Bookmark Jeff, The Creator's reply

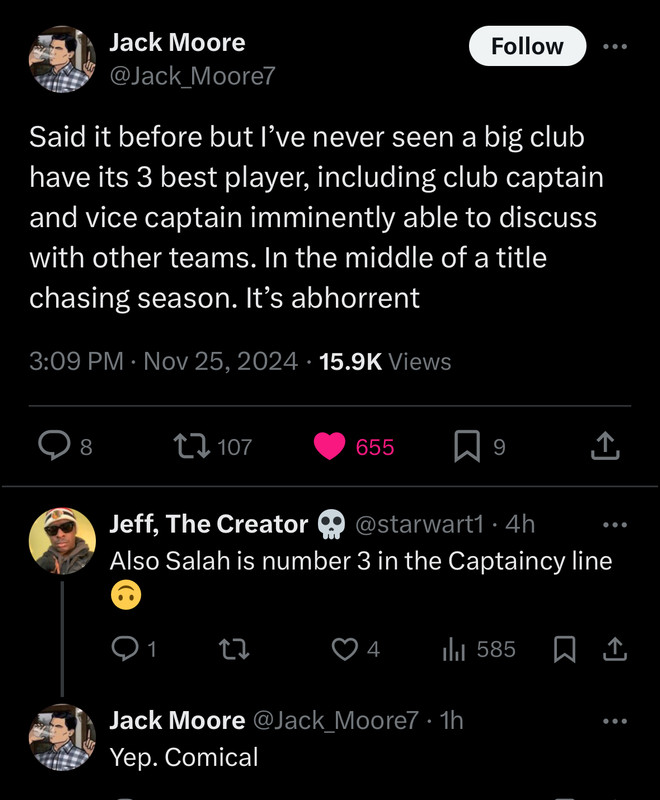tap(565, 649)
